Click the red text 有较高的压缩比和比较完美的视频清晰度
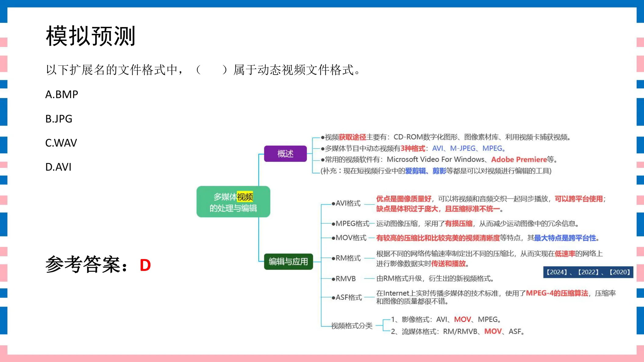Image resolution: width=644 pixels, height=362 pixels. [438, 238]
